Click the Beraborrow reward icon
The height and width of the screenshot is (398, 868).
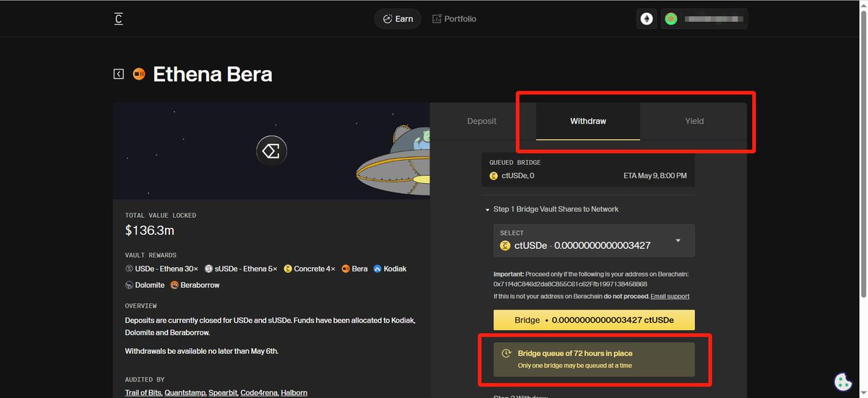pos(174,285)
